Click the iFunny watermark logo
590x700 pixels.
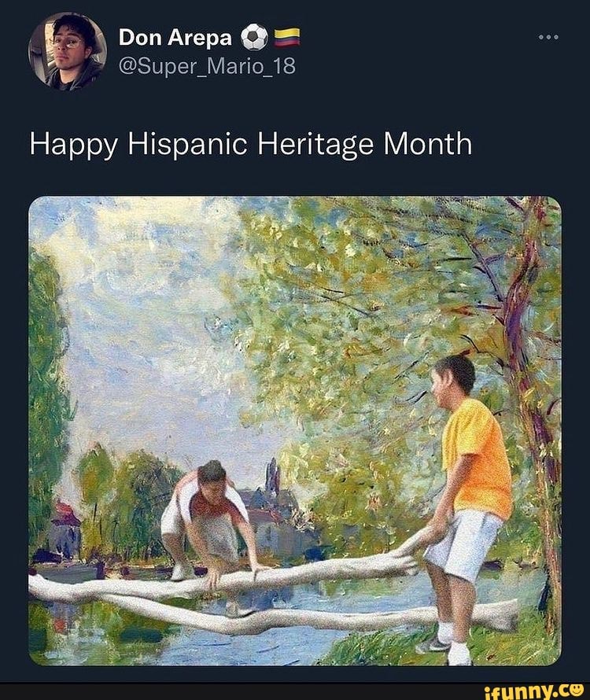click(x=534, y=691)
